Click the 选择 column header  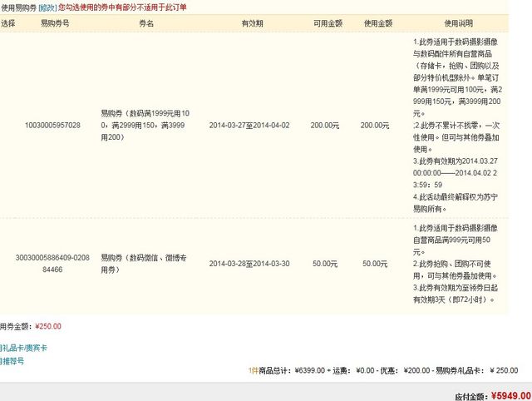8,24
